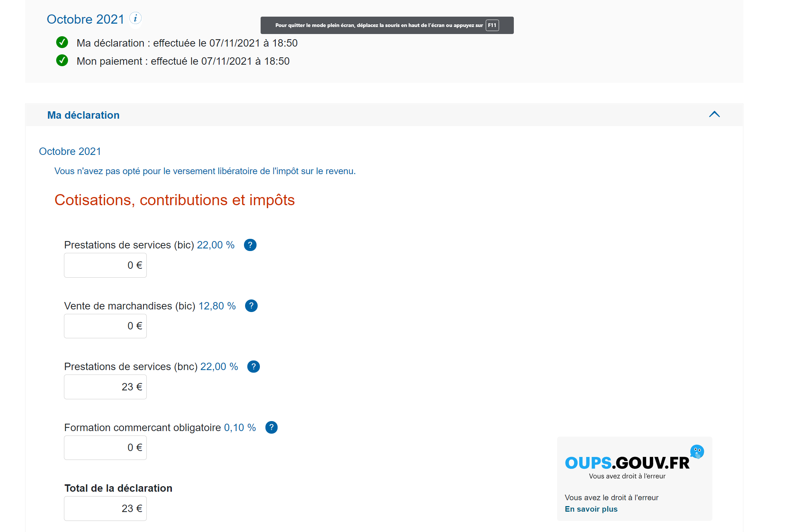Open help for Vente de marchandises
The image size is (787, 532).
click(x=251, y=306)
